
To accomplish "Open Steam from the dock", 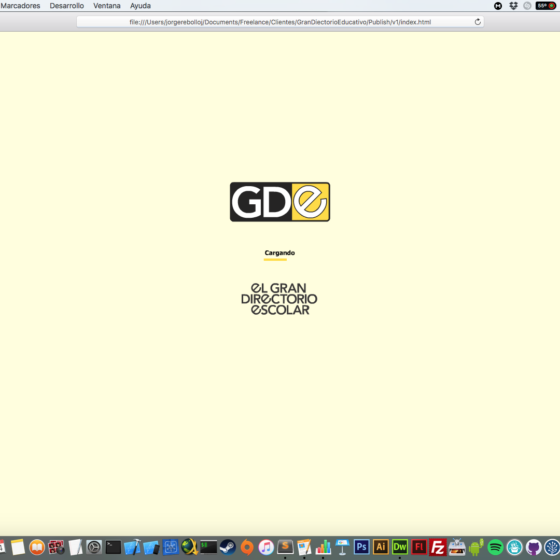I will (228, 547).
